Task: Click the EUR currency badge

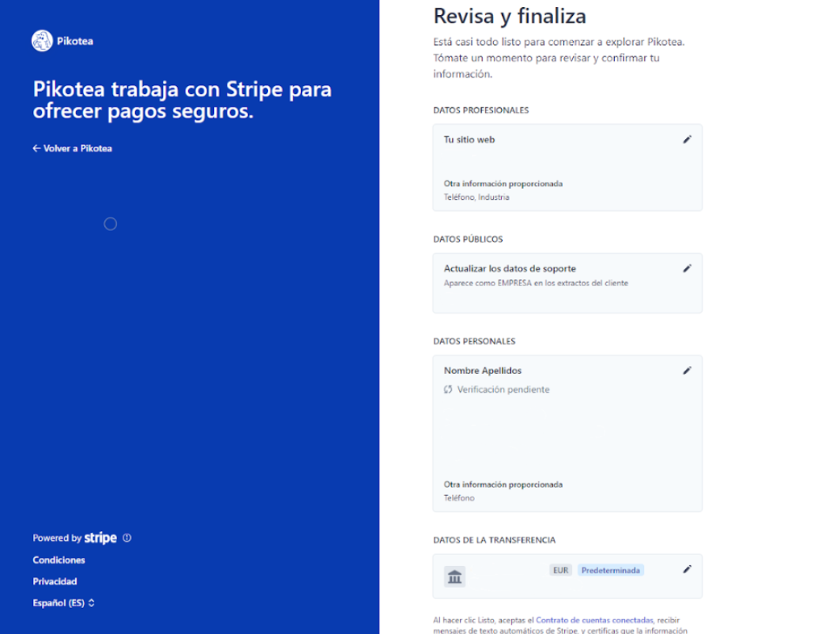Action: [x=561, y=570]
